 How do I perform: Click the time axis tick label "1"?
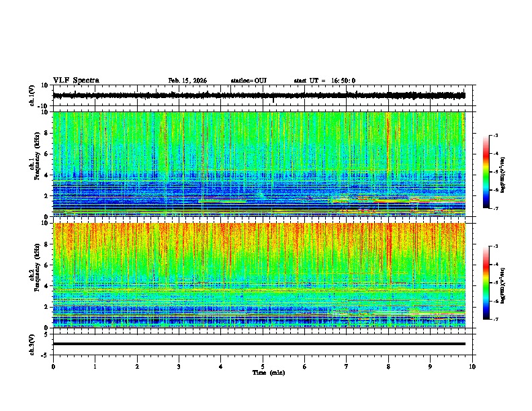[95, 367]
